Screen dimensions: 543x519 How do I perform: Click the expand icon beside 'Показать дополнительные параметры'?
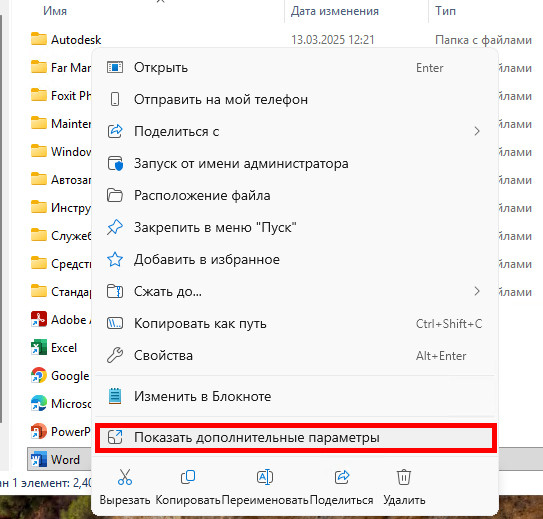point(115,437)
